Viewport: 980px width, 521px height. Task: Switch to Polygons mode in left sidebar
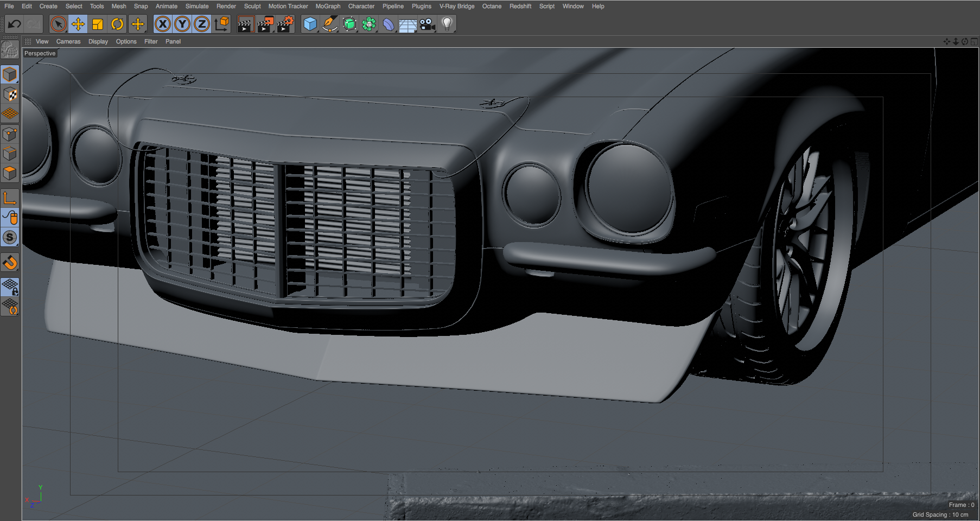[x=10, y=174]
